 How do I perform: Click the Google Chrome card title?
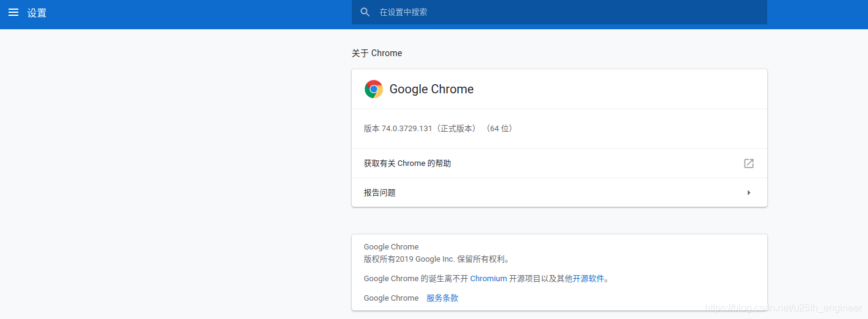[432, 89]
